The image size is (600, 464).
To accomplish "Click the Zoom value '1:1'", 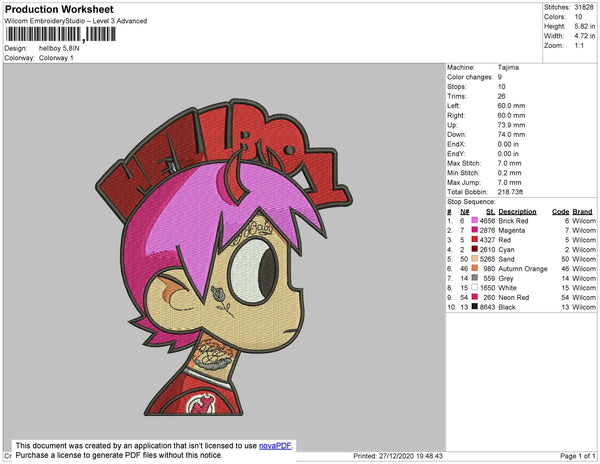I will tap(579, 46).
